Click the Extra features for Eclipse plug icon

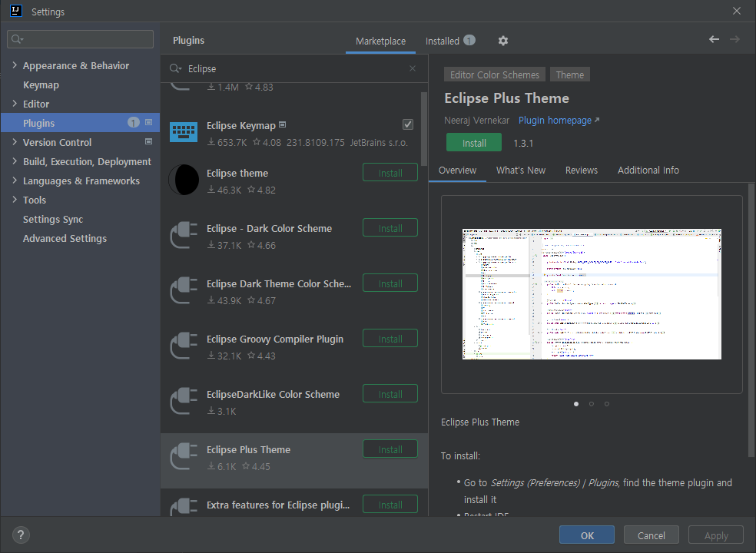[184, 507]
